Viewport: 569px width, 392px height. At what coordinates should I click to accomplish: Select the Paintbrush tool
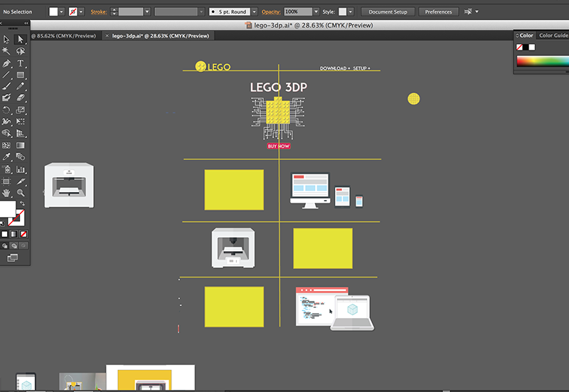pyautogui.click(x=6, y=86)
